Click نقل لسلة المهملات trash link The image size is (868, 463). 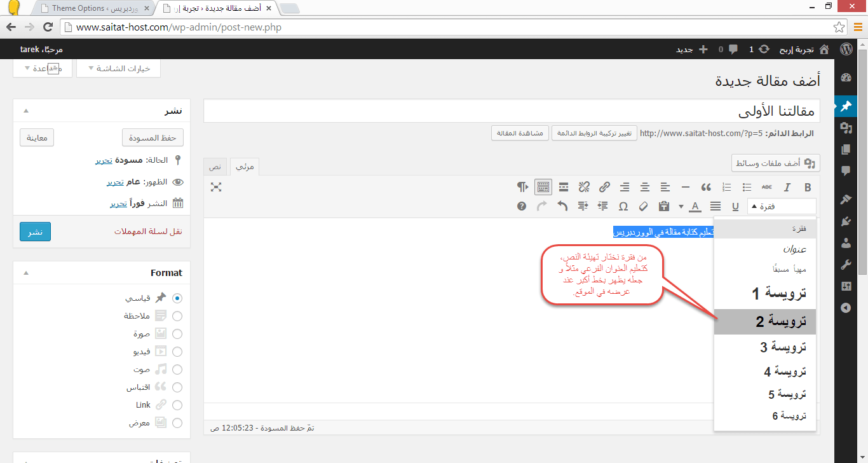point(148,231)
